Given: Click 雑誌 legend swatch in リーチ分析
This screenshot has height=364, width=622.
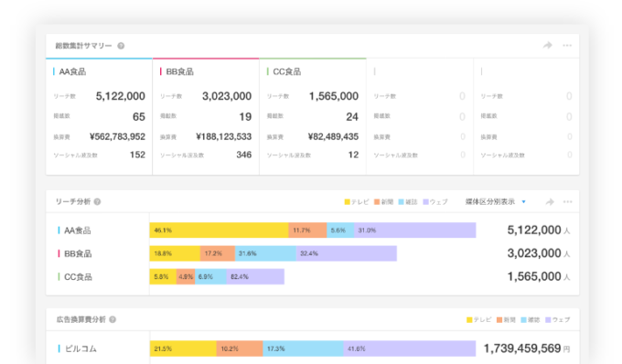Looking at the screenshot, I should [x=401, y=202].
